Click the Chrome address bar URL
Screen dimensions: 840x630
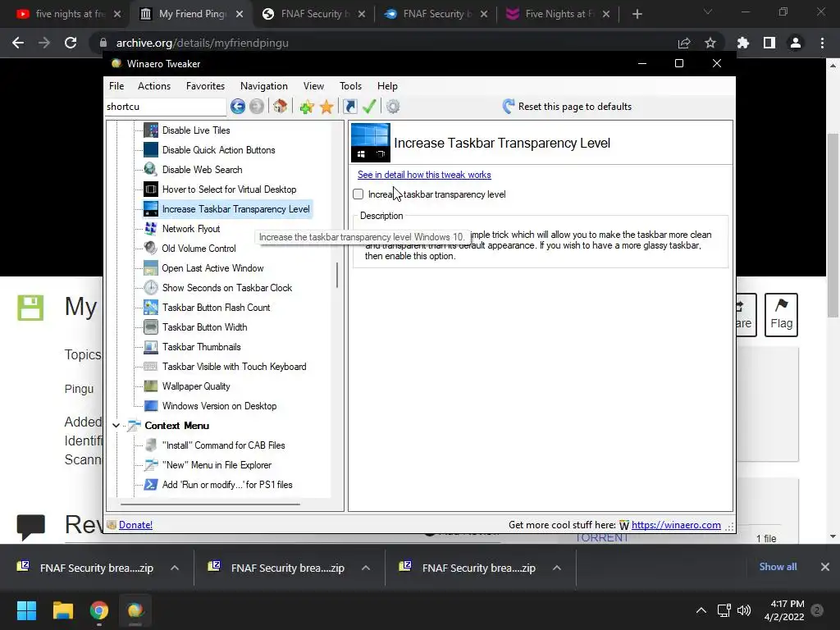click(203, 43)
